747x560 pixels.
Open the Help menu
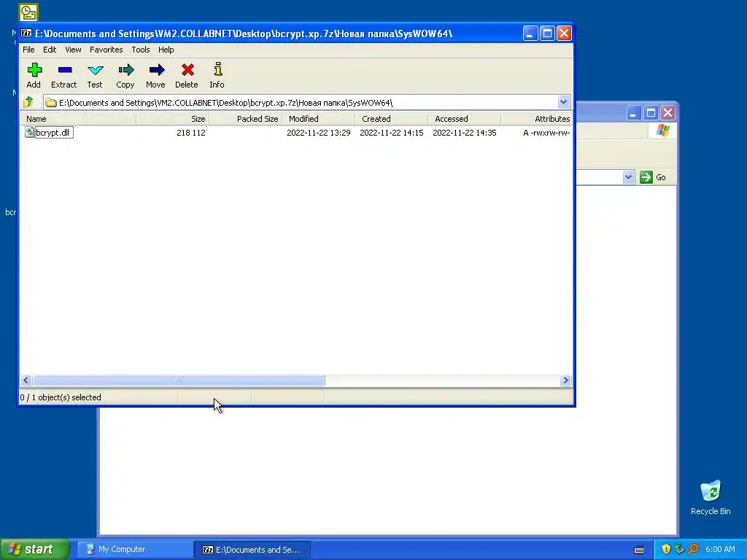(166, 50)
